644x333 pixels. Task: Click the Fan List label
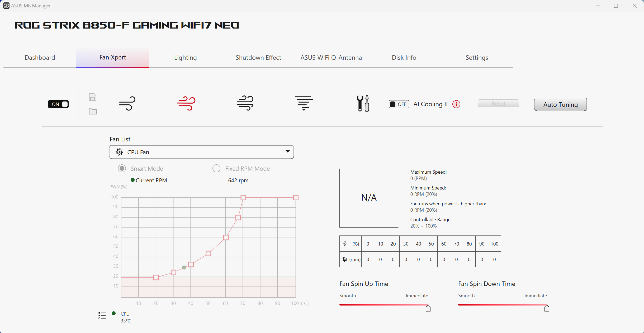[120, 139]
